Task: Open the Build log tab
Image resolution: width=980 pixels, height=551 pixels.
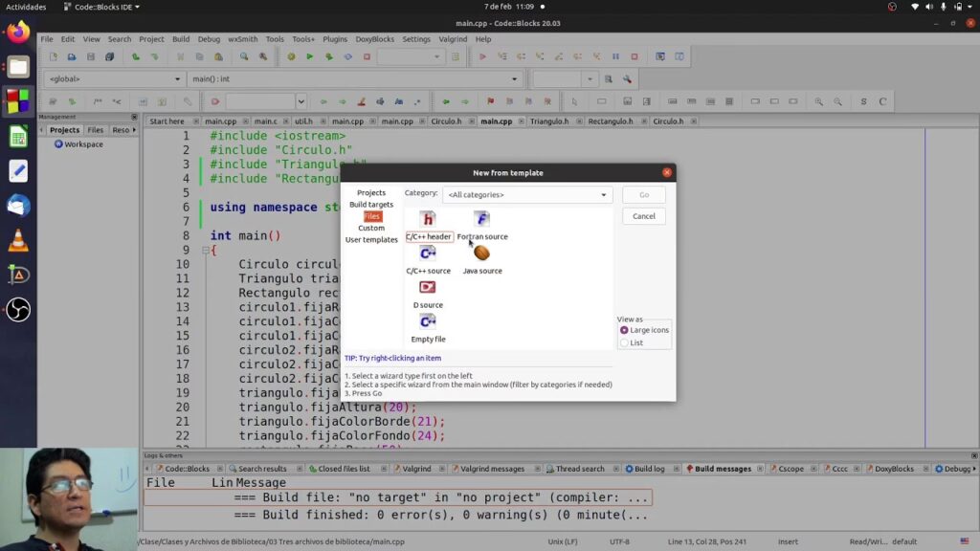Action: (x=649, y=469)
